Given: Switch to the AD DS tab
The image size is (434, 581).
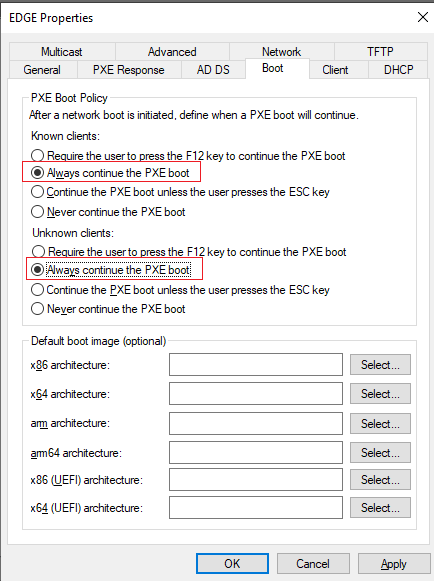Looking at the screenshot, I should 213,70.
